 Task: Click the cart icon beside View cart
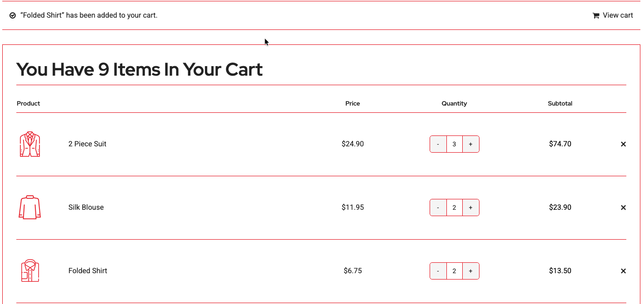coord(596,15)
